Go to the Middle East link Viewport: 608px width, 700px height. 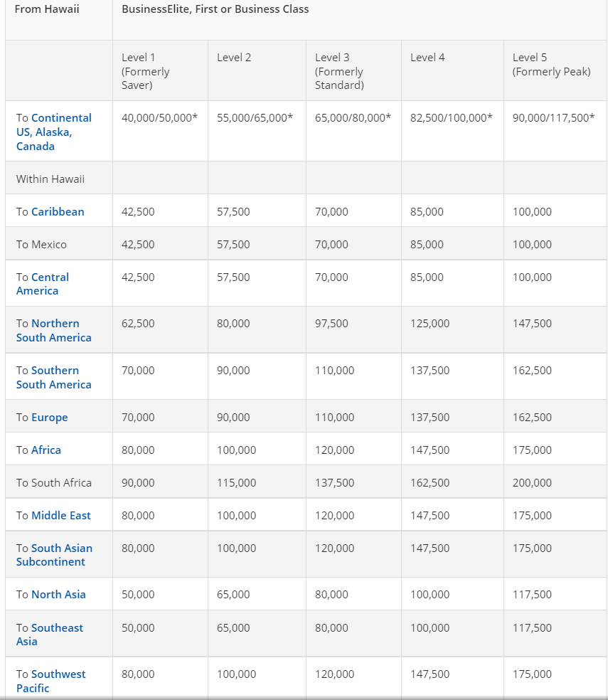(61, 516)
